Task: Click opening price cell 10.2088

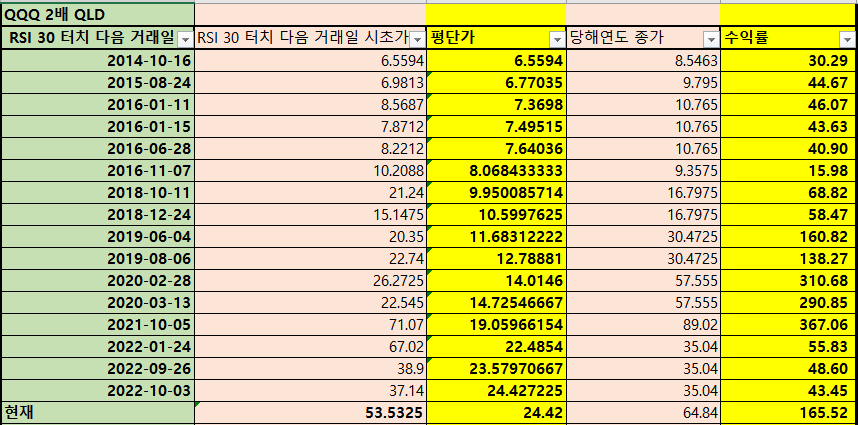Action: click(x=310, y=171)
